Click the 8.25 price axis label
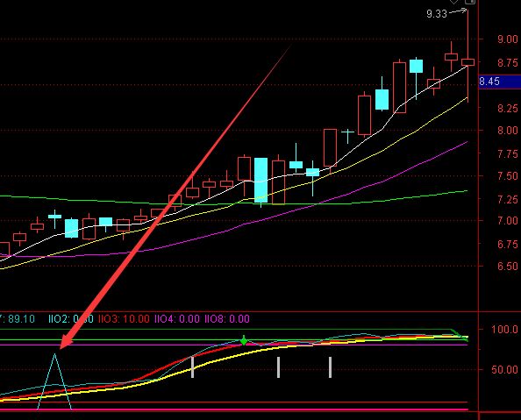 click(508, 109)
